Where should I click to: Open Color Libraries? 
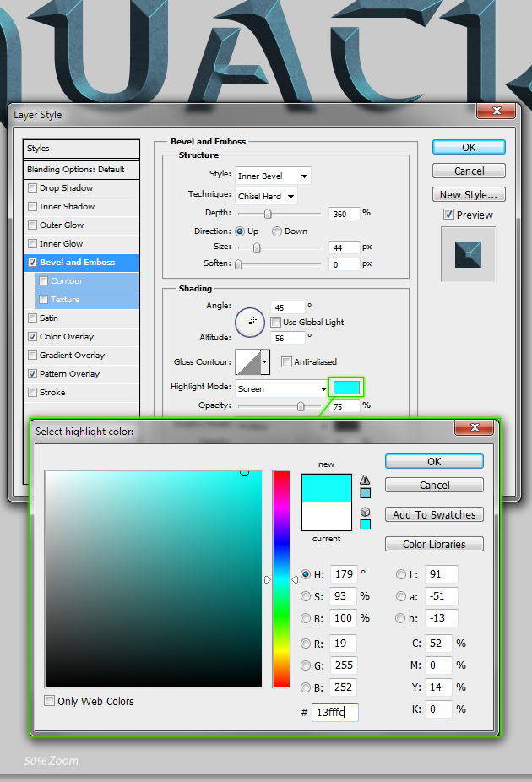coord(434,545)
